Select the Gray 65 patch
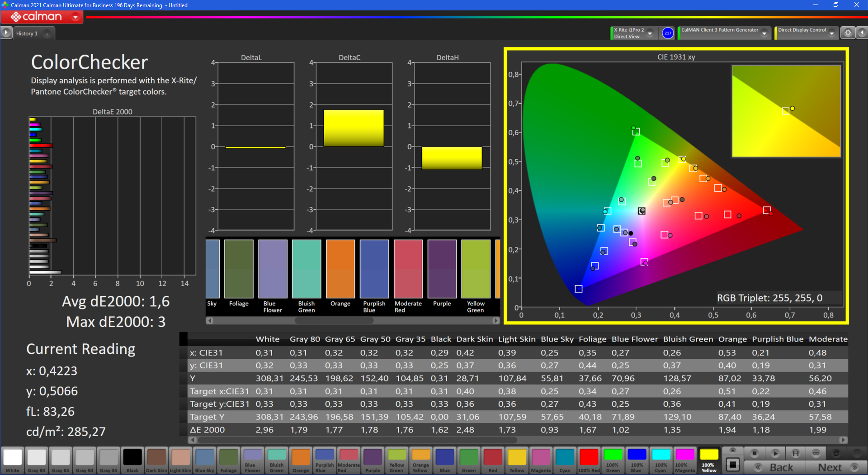The height and width of the screenshot is (475, 868). tap(61, 460)
